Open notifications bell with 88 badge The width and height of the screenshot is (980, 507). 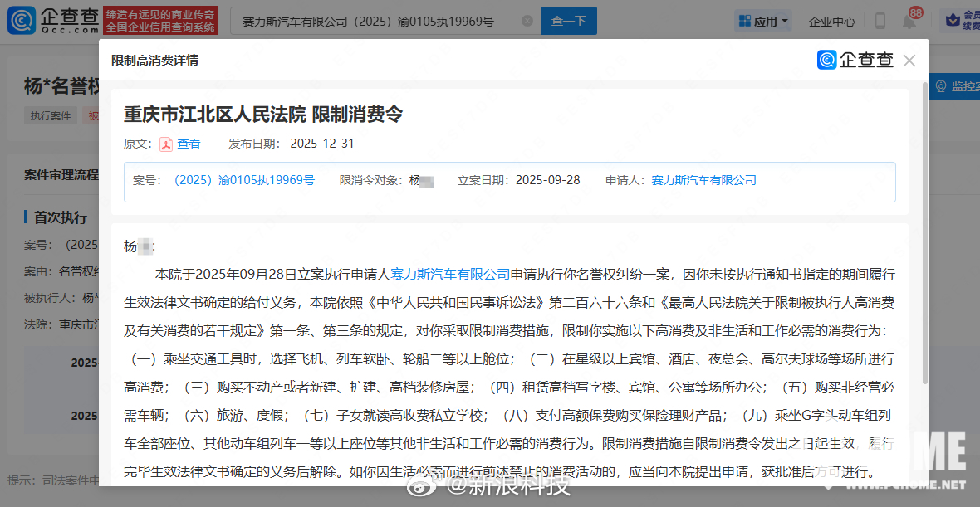[x=909, y=22]
